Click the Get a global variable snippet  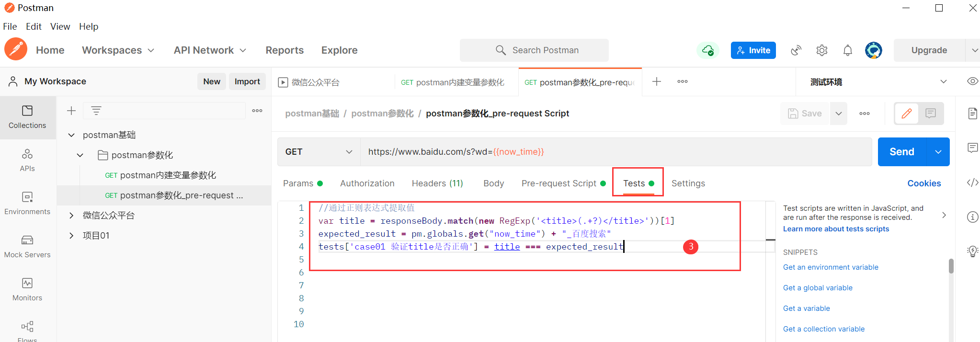pyautogui.click(x=818, y=288)
